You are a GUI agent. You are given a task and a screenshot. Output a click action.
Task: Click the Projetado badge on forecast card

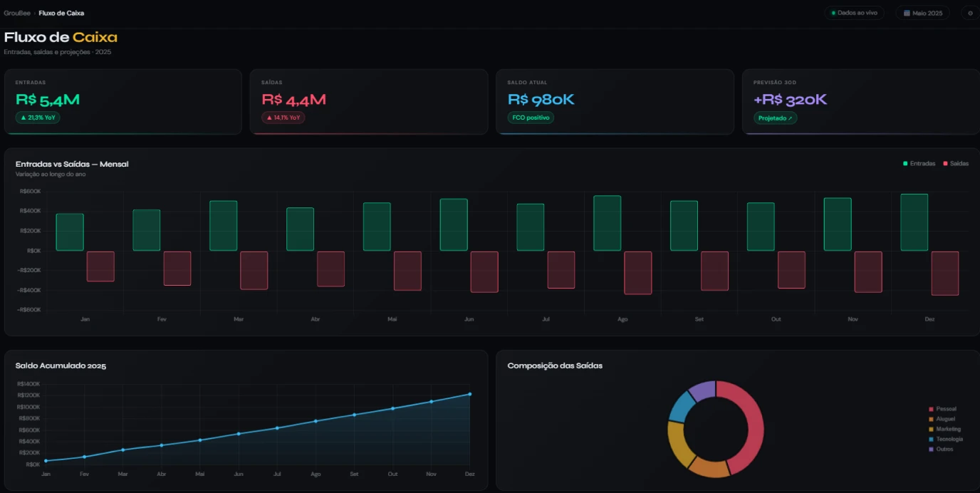coord(776,118)
